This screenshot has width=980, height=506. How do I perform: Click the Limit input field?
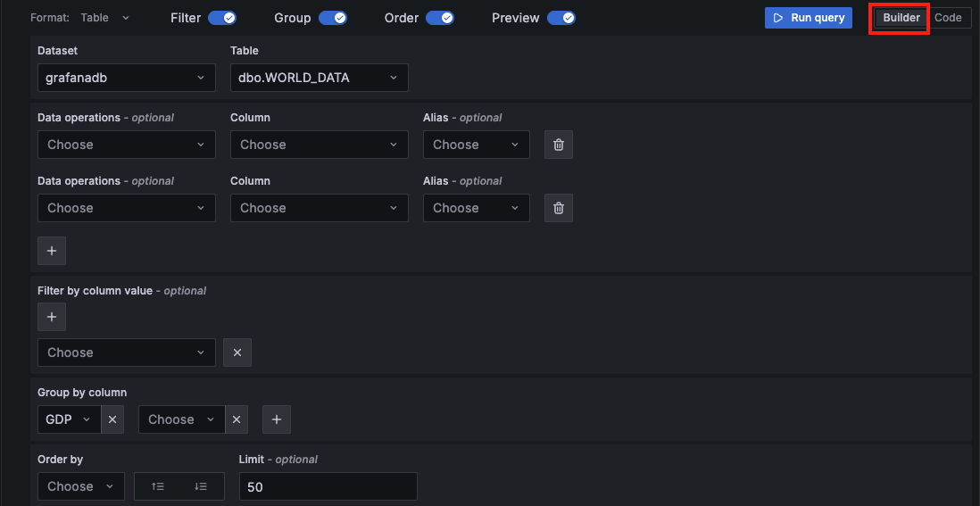[x=328, y=486]
